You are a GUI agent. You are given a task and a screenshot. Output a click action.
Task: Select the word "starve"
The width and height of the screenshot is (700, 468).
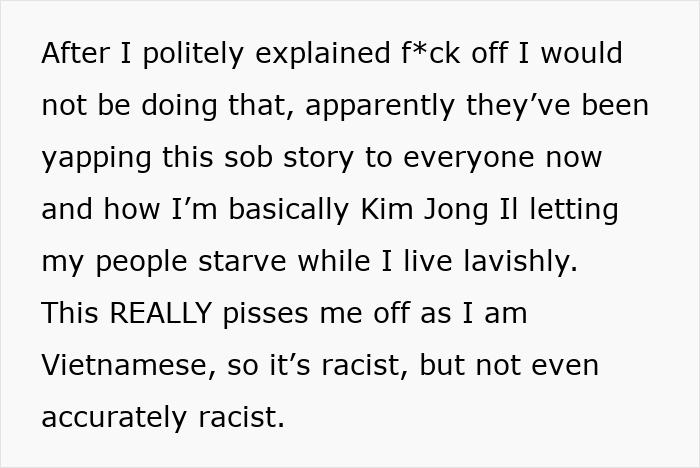click(x=242, y=262)
